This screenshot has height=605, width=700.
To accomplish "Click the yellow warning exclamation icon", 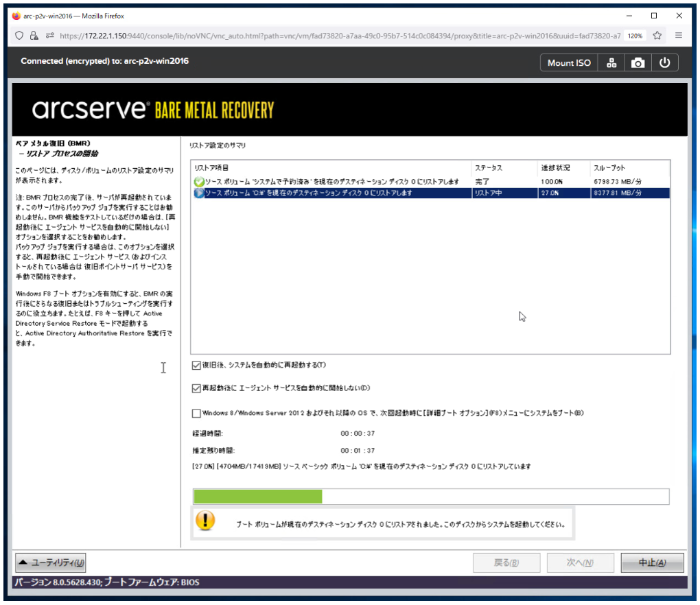I will (205, 521).
